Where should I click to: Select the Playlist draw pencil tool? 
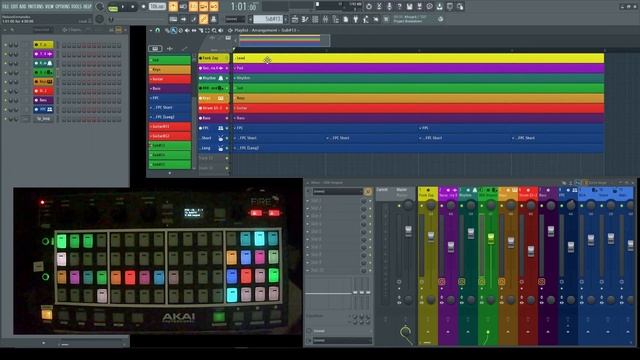pyautogui.click(x=167, y=30)
